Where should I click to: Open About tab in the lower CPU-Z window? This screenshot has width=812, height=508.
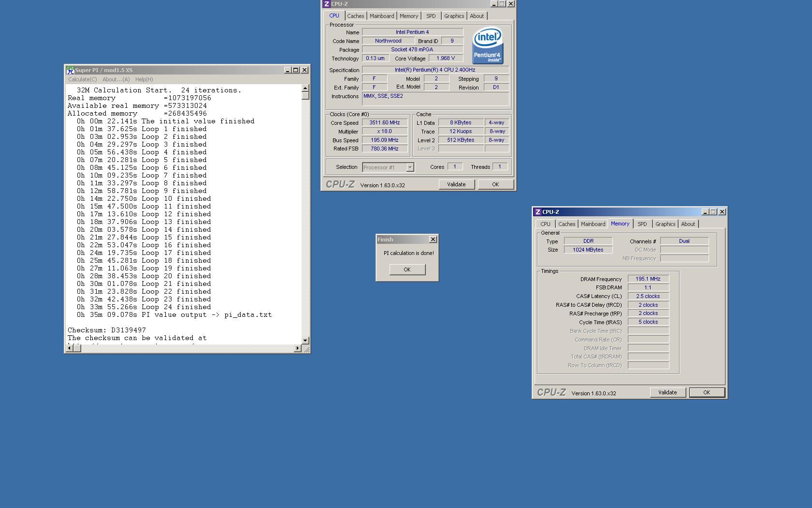(688, 224)
